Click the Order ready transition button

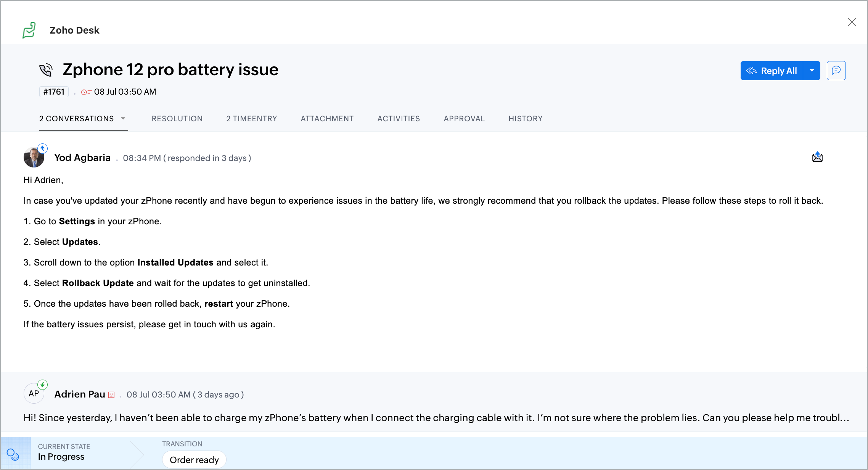click(194, 460)
